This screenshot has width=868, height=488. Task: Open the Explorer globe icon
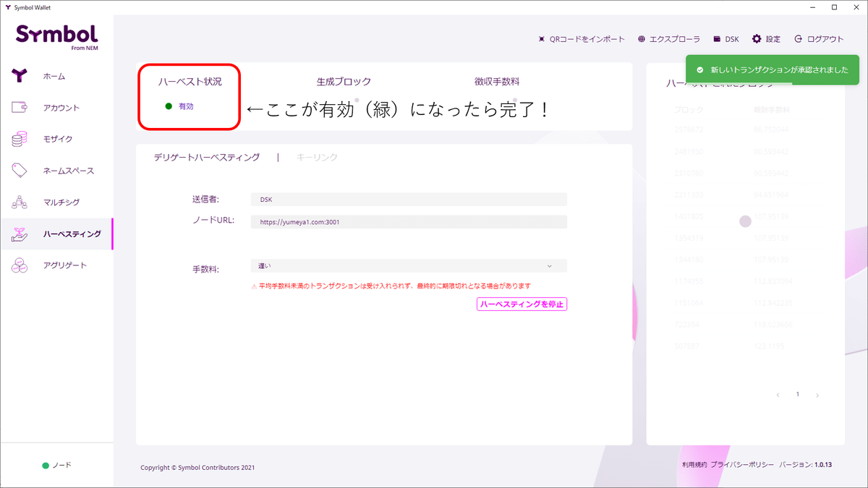click(642, 39)
